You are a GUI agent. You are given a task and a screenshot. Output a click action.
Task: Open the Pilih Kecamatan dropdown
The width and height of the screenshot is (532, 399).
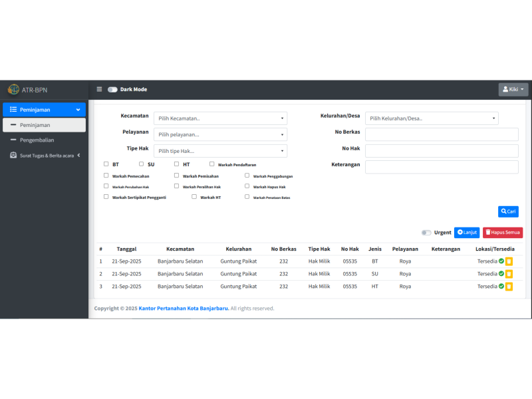220,118
